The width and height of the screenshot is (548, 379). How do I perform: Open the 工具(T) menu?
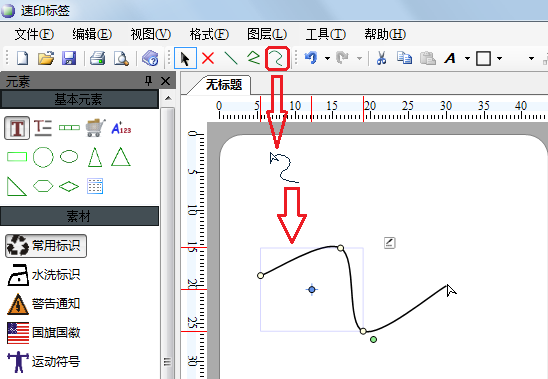pos(326,34)
